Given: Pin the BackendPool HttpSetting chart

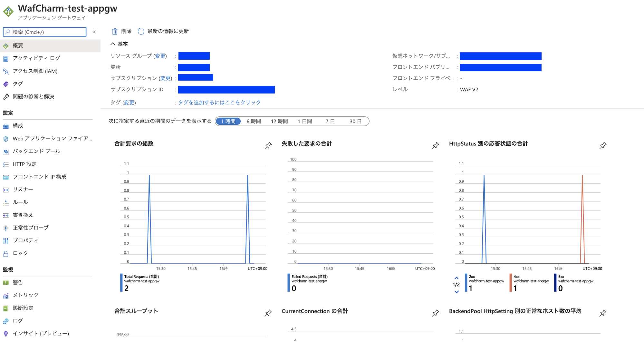Looking at the screenshot, I should (603, 313).
